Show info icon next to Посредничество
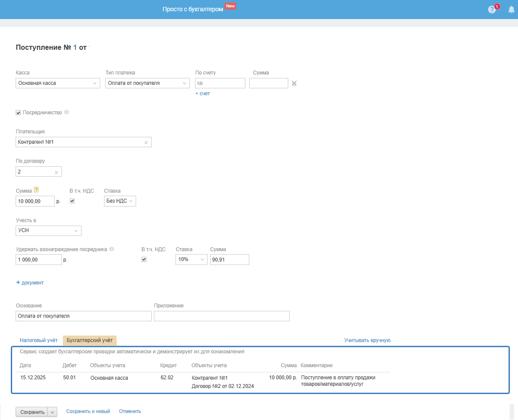The image size is (518, 420). [x=66, y=112]
